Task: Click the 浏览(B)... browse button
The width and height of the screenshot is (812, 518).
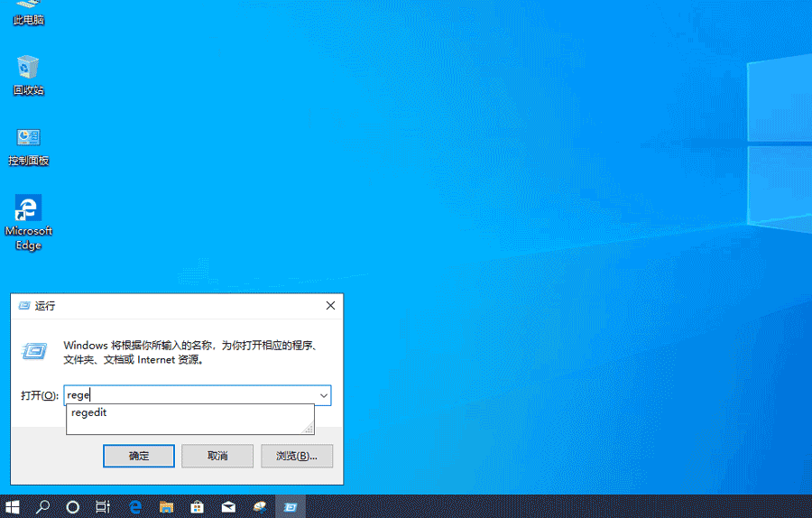Action: 296,456
